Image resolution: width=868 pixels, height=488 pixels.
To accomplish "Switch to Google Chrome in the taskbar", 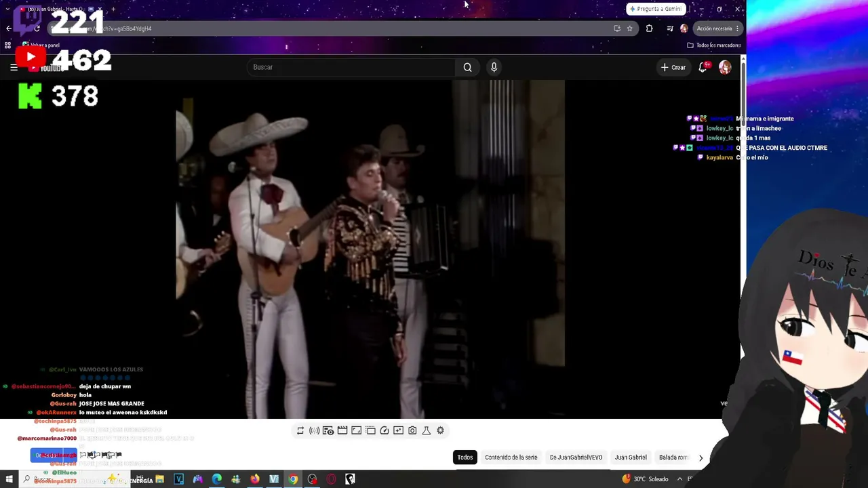I will (293, 479).
